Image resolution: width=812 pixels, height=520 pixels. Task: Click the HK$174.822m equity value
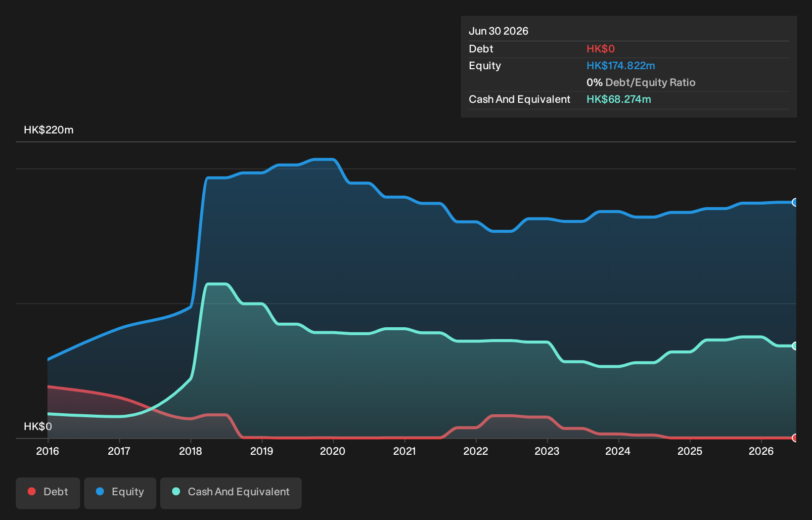click(x=621, y=66)
